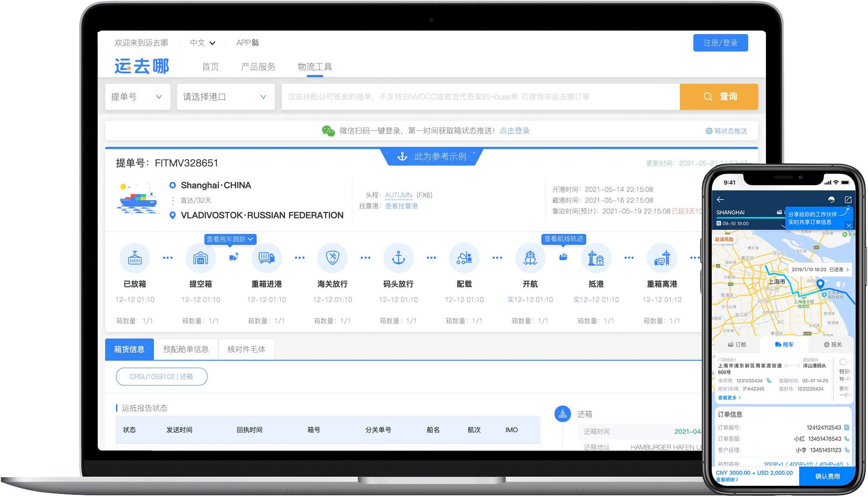This screenshot has height=497, width=868.
Task: Open the 产品服务 menu item
Action: [258, 67]
